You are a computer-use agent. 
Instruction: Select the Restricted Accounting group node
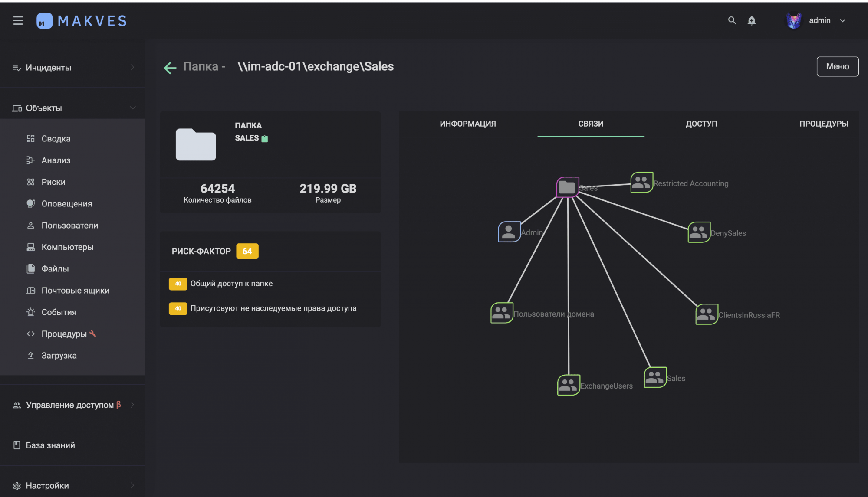(x=641, y=183)
